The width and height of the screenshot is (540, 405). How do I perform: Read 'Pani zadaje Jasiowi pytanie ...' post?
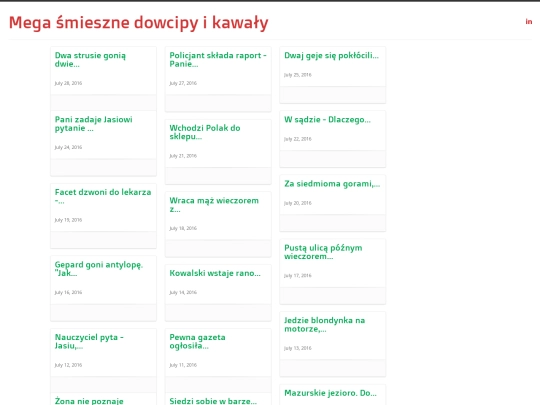[x=94, y=124]
